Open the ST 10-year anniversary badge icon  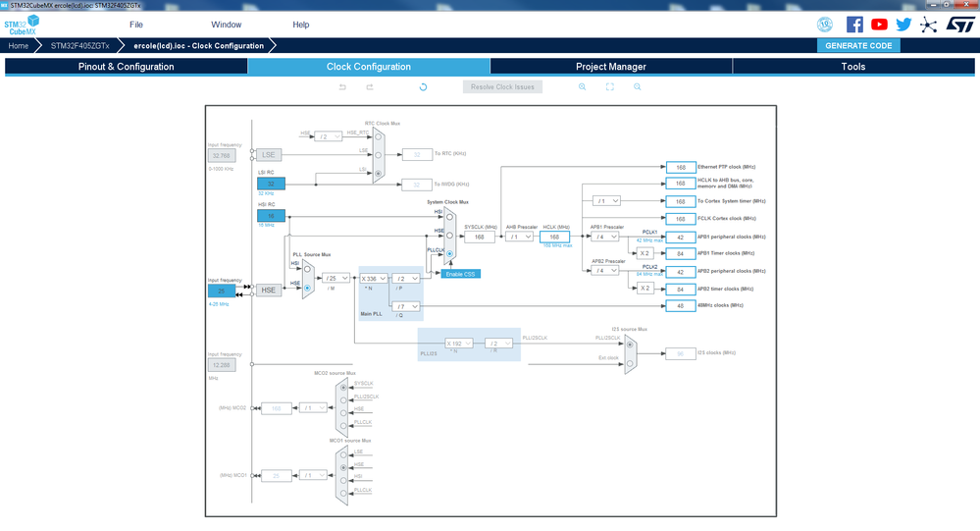[825, 25]
